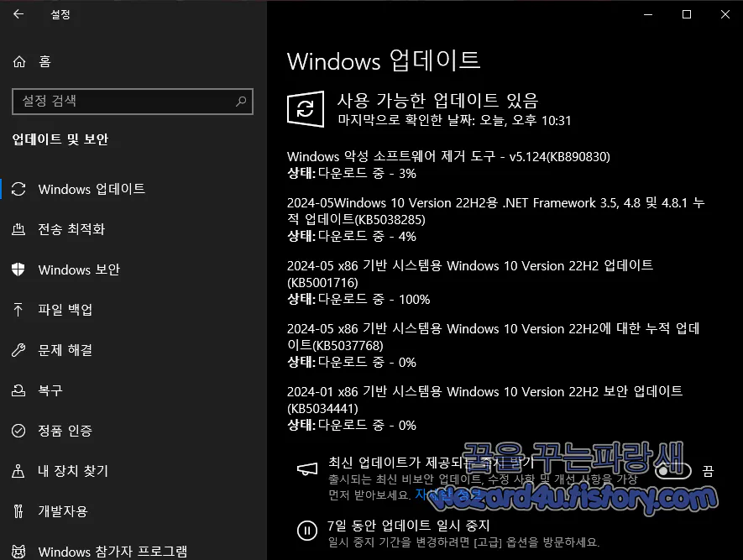This screenshot has height=560, width=743.
Task: Click the large update status refresh icon
Action: (x=306, y=109)
